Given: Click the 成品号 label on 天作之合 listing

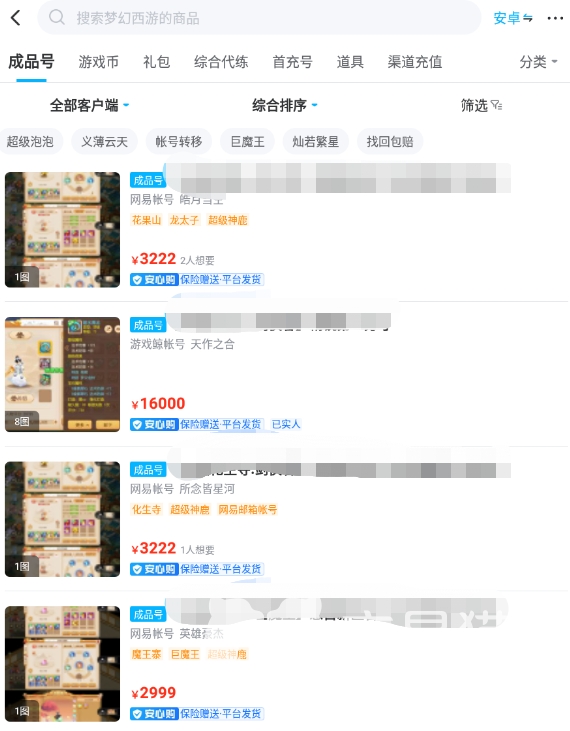Looking at the screenshot, I should pyautogui.click(x=148, y=325).
